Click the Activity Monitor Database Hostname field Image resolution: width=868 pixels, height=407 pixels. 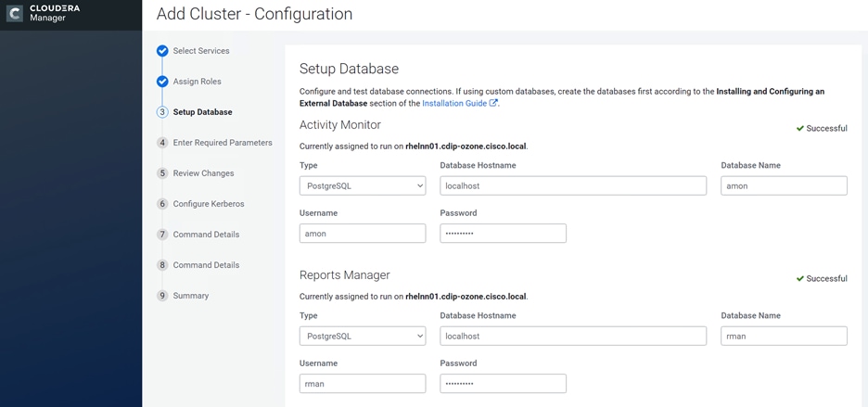[573, 186]
